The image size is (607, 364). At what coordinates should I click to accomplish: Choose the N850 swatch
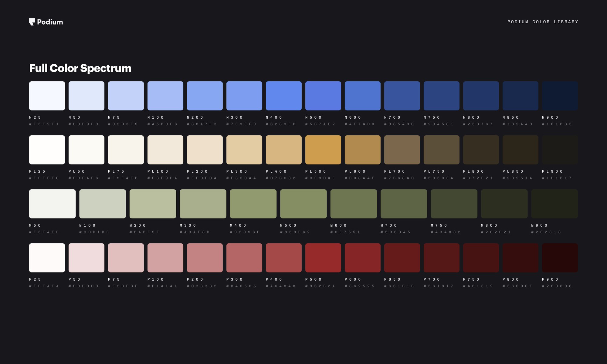(521, 96)
